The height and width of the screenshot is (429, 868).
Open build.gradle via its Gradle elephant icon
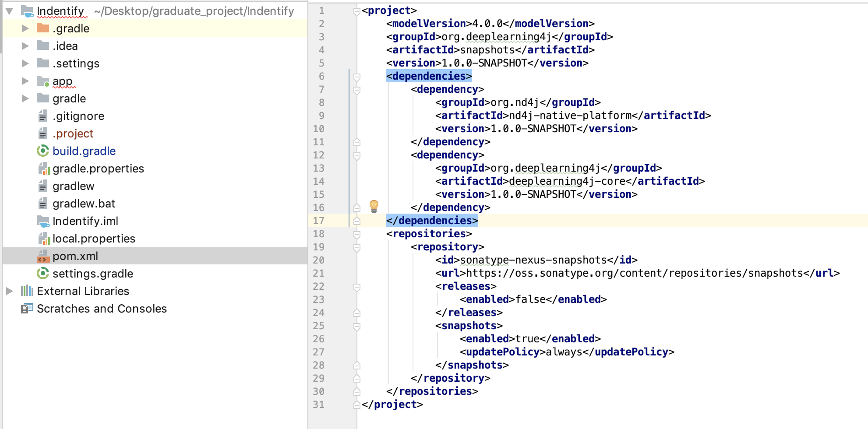pos(43,151)
